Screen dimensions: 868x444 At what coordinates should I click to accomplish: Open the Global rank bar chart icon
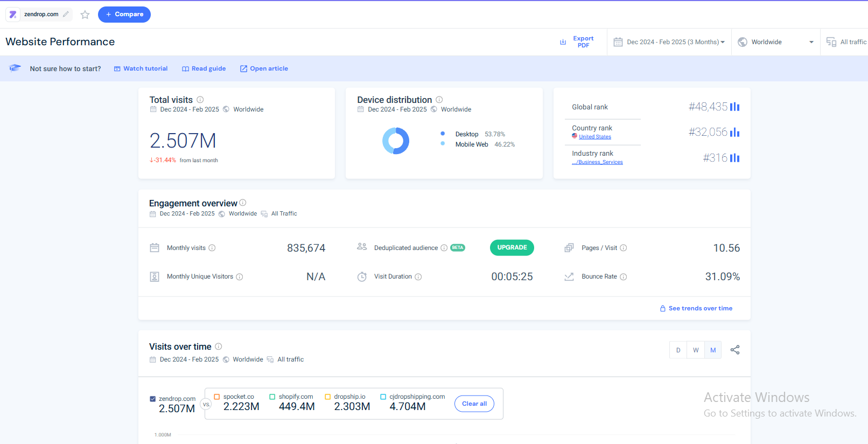[x=734, y=107]
